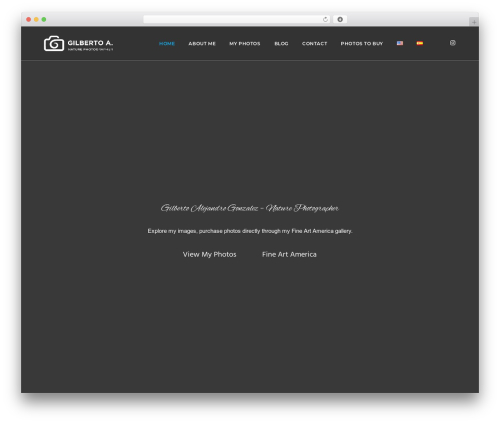Minimize the window with the yellow button
500x423 pixels.
click(x=36, y=19)
